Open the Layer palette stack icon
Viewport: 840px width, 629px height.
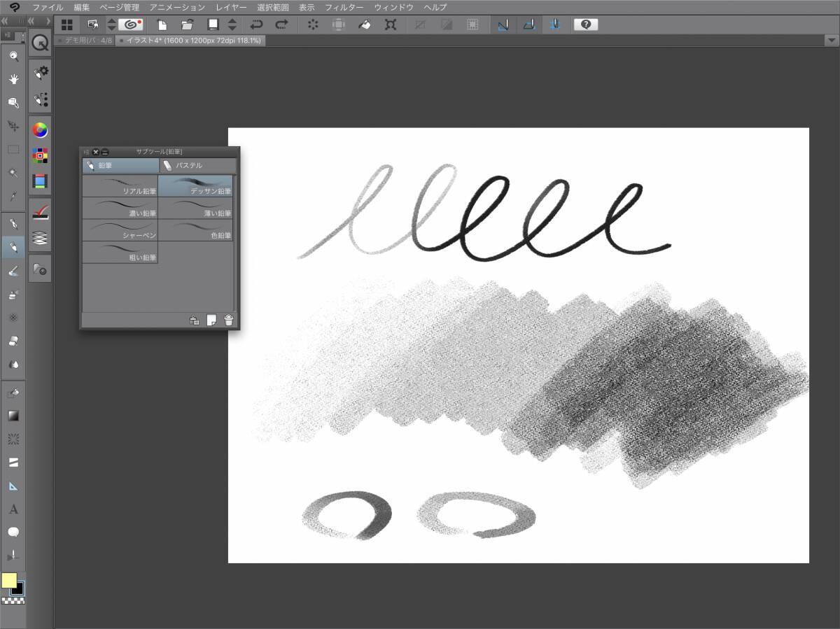click(41, 239)
